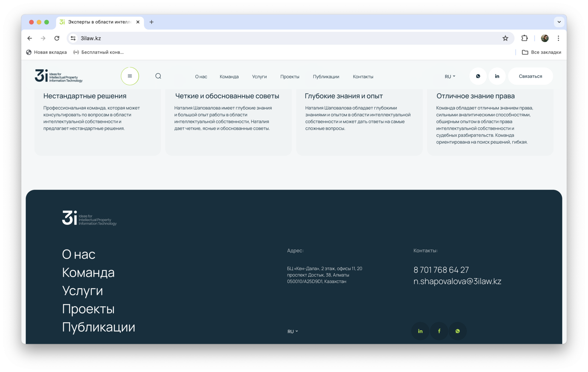This screenshot has height=372, width=588.
Task: Expand the tab search dropdown arrow
Action: (x=559, y=22)
